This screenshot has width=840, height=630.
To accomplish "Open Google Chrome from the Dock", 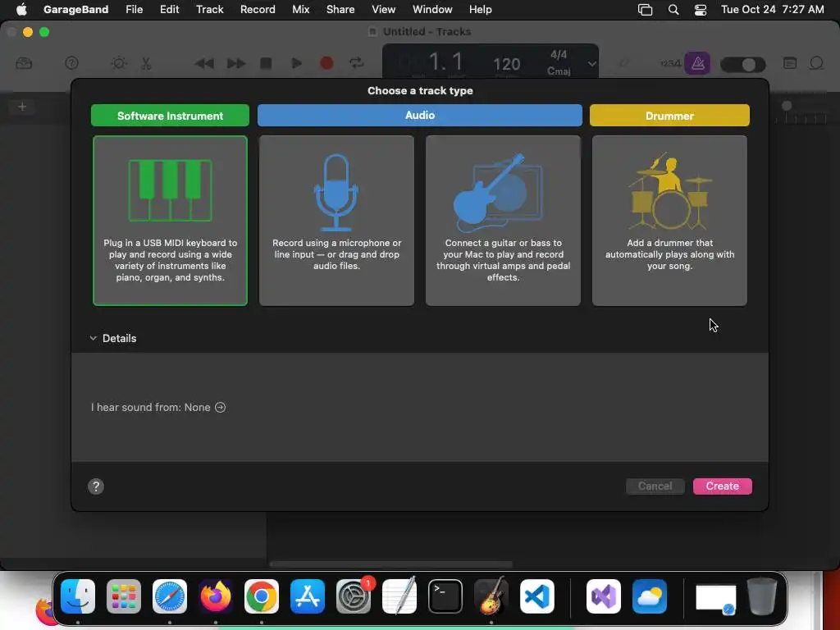I will tap(262, 596).
